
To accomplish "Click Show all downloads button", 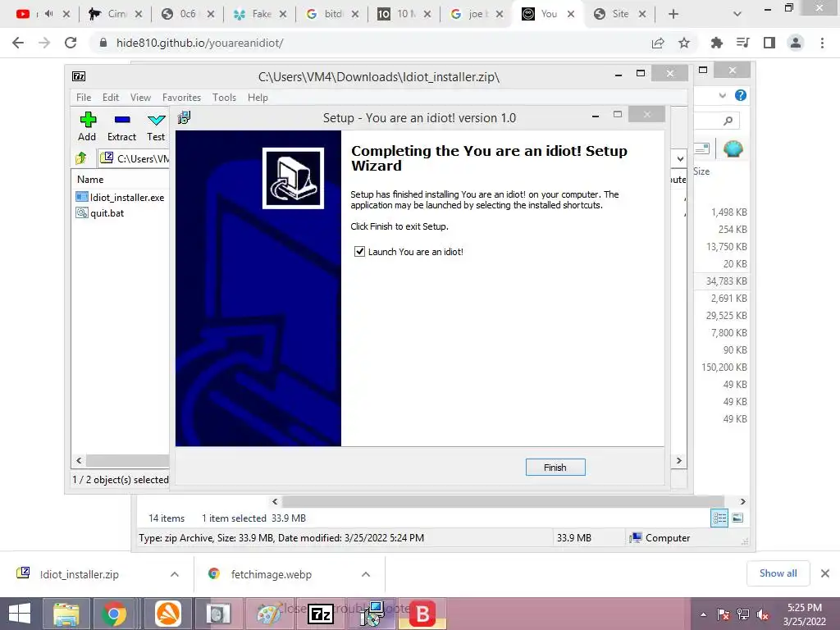I will 778,573.
